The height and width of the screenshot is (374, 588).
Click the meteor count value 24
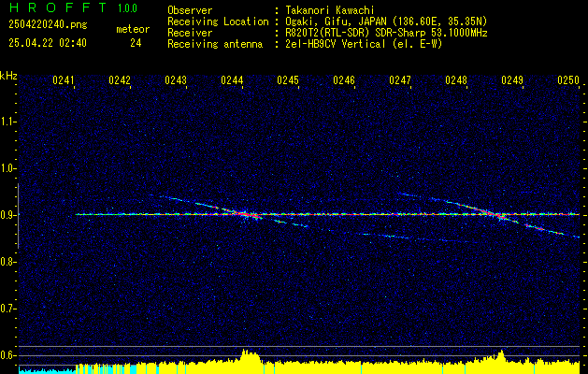tap(136, 43)
